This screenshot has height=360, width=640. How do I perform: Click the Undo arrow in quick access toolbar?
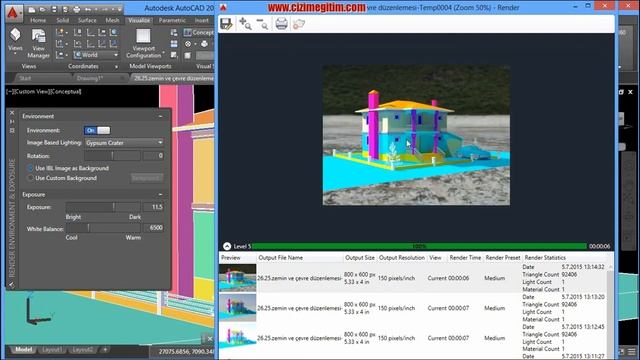[x=87, y=9]
